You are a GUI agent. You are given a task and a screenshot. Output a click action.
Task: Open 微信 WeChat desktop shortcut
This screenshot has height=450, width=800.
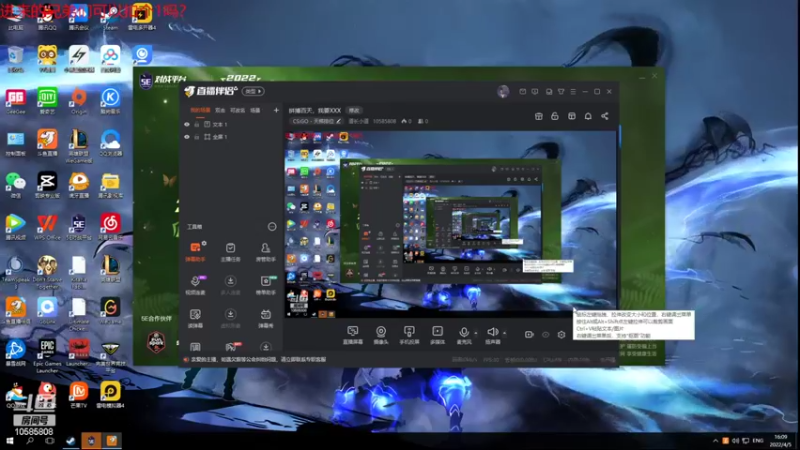tap(15, 185)
